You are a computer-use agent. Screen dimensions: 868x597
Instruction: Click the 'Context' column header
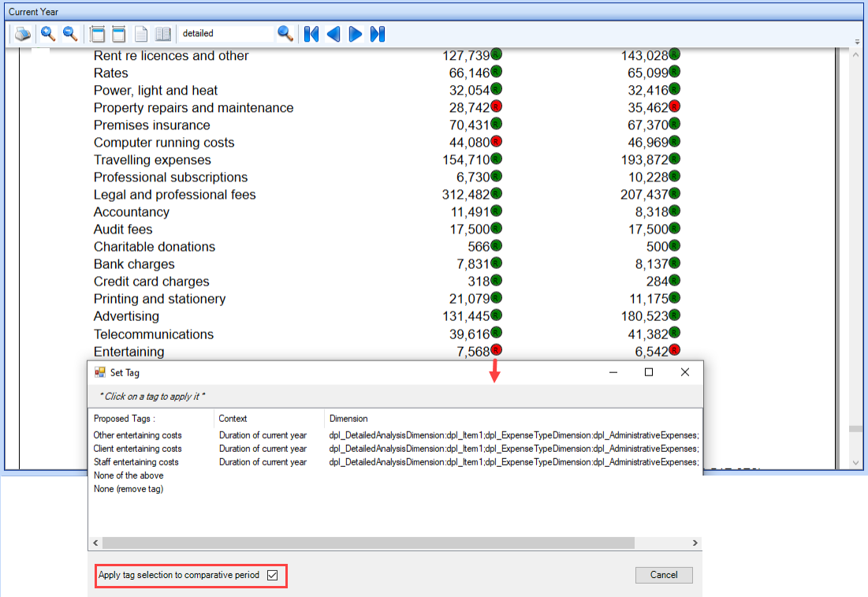[x=269, y=419]
